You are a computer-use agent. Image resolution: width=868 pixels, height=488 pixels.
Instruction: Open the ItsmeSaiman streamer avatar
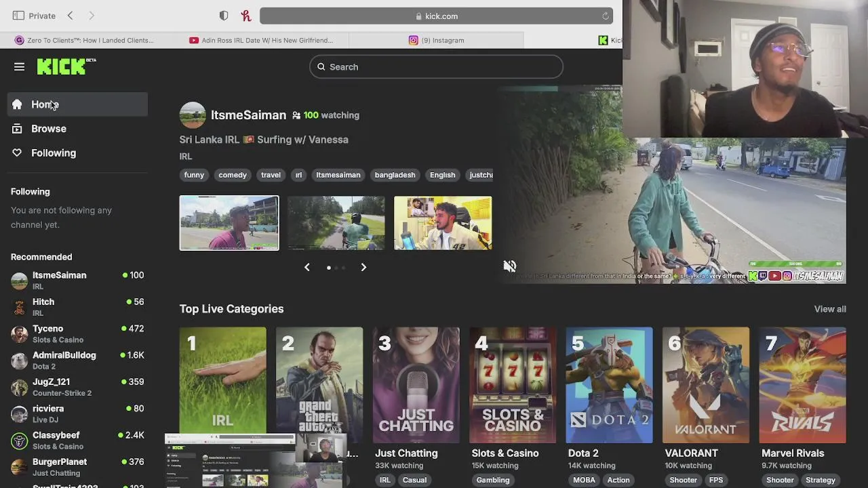193,115
